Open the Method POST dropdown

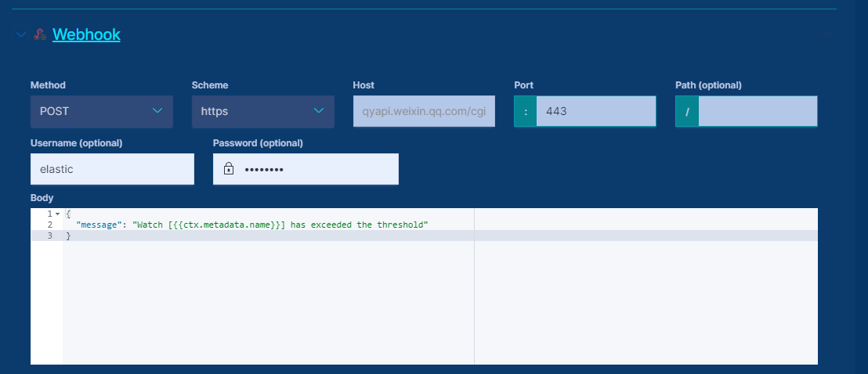(x=102, y=111)
